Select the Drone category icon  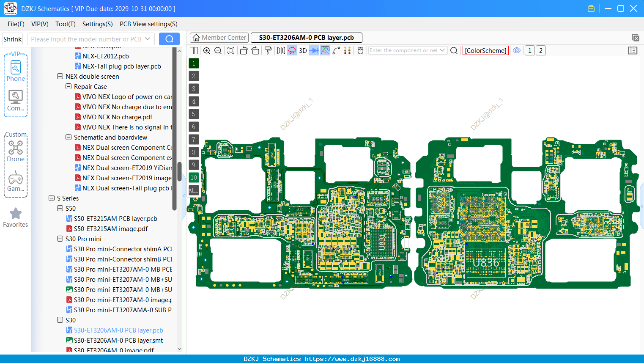point(16,151)
